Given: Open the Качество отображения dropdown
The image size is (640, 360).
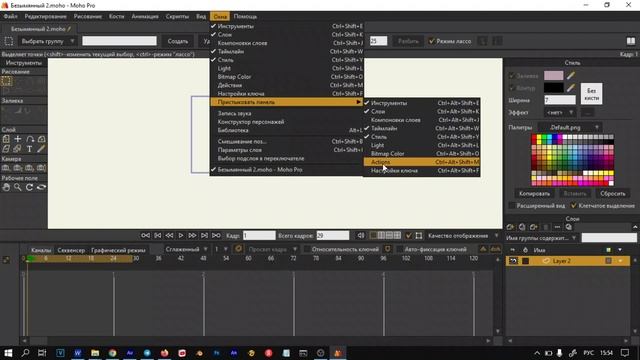Looking at the screenshot, I should [x=463, y=236].
